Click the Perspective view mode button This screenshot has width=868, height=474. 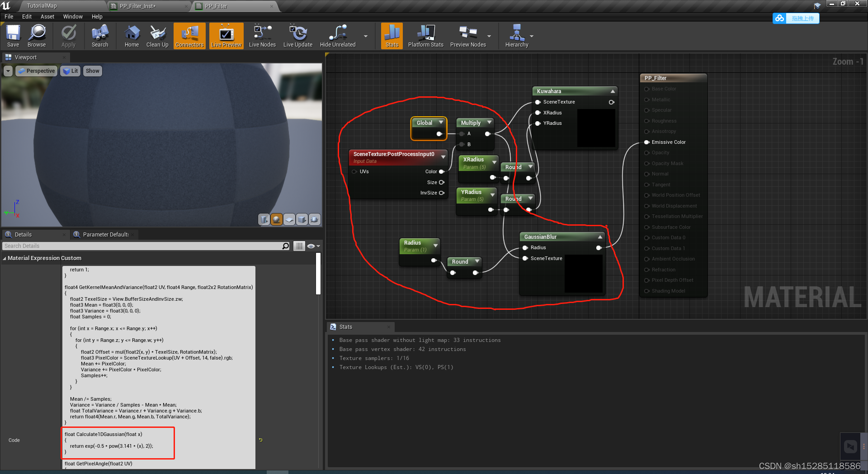[x=37, y=71]
